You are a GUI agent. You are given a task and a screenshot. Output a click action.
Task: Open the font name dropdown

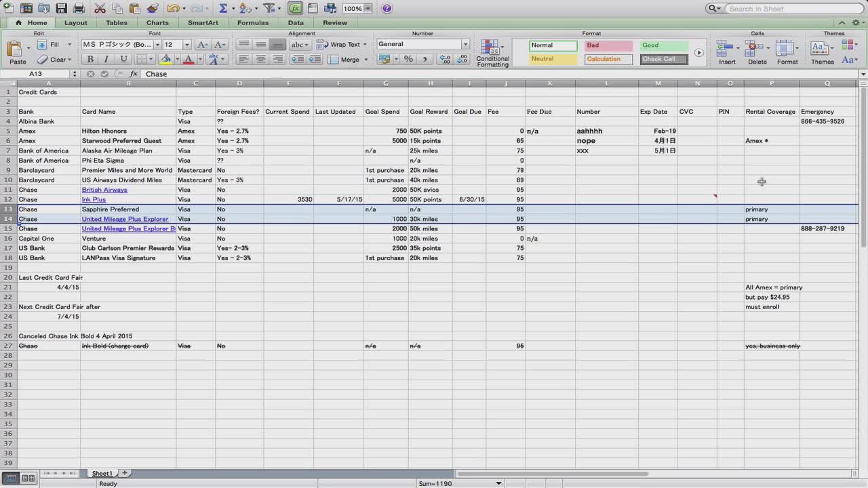pyautogui.click(x=157, y=44)
